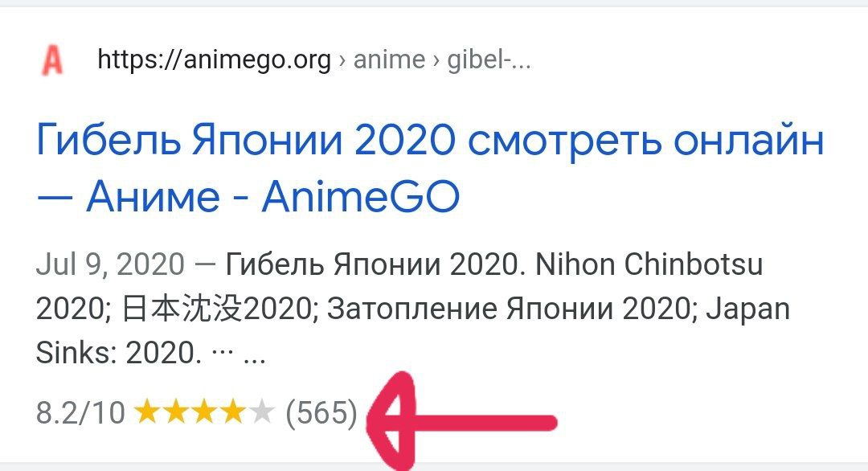868x471 pixels.
Task: Click the third gold rating star
Action: [x=204, y=412]
